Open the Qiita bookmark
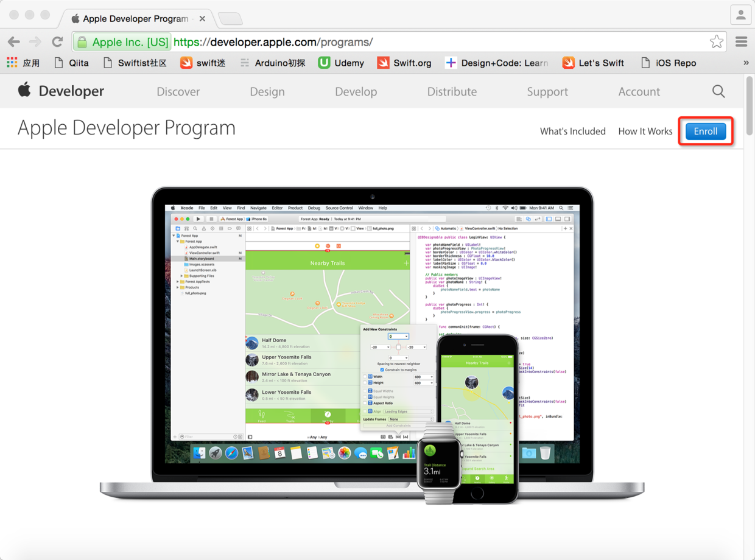Image resolution: width=755 pixels, height=560 pixels. 71,63
